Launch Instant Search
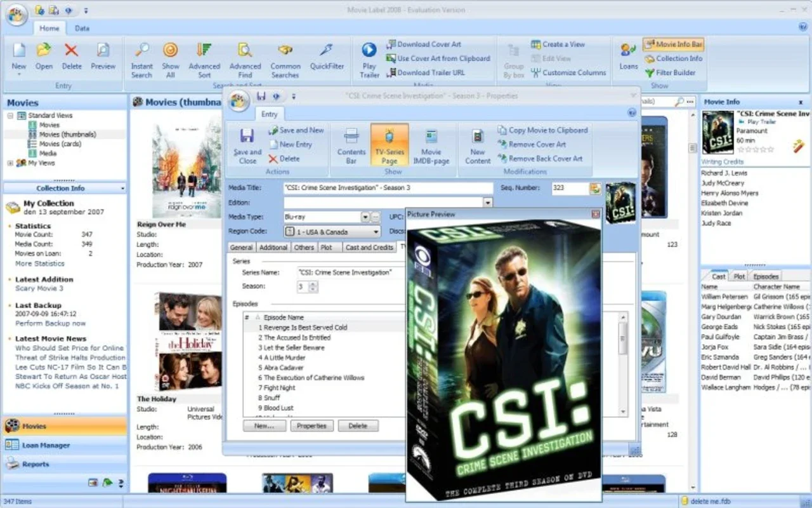 (142, 60)
